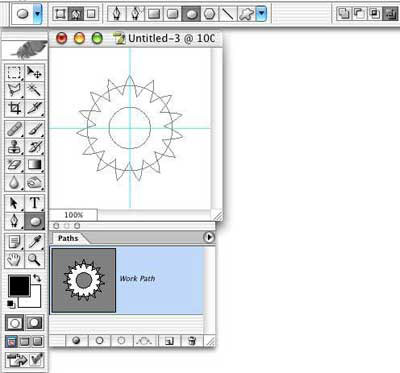Switch to Standard editing mode
This screenshot has width=400, height=373.
coord(14,323)
